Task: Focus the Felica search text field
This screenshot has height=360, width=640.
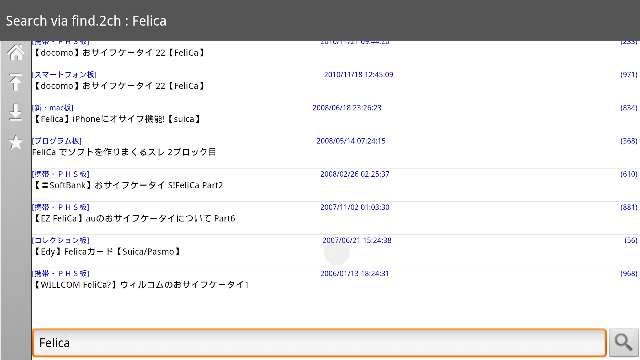Action: [x=319, y=342]
